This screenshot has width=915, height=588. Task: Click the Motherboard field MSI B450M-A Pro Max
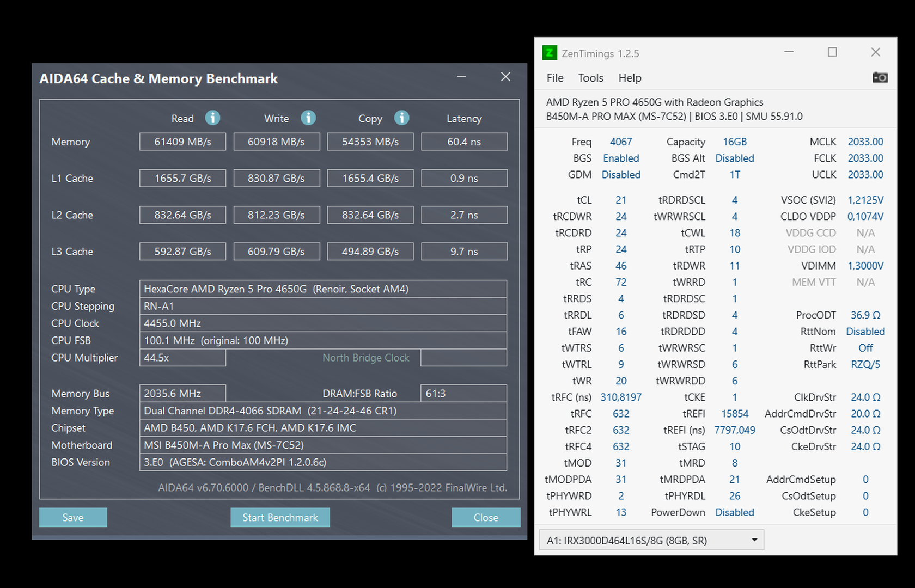(x=323, y=445)
